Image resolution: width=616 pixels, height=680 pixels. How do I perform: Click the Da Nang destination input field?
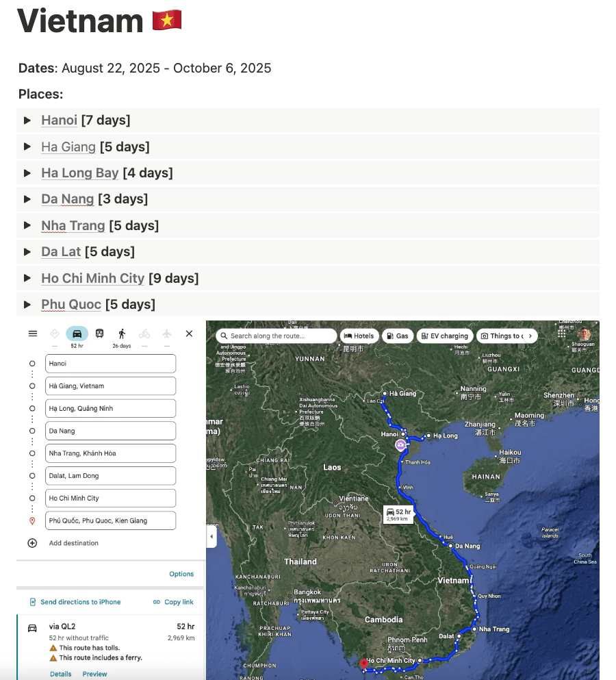click(110, 431)
